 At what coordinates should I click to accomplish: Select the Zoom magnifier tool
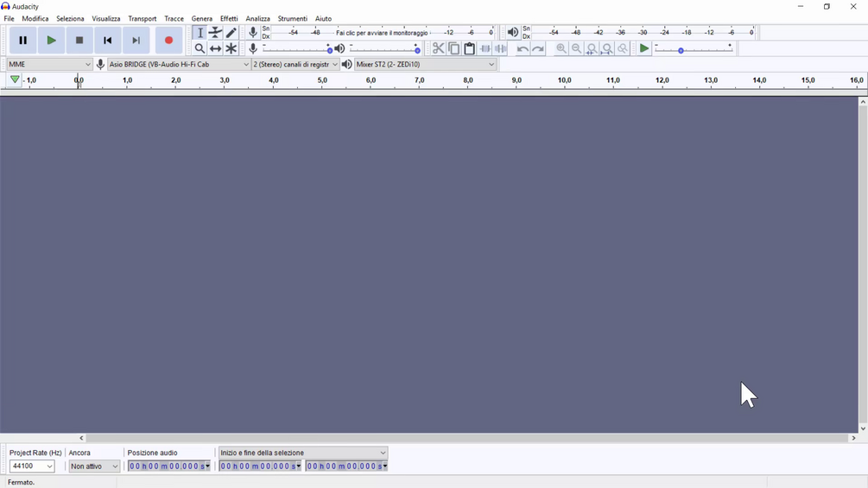200,48
